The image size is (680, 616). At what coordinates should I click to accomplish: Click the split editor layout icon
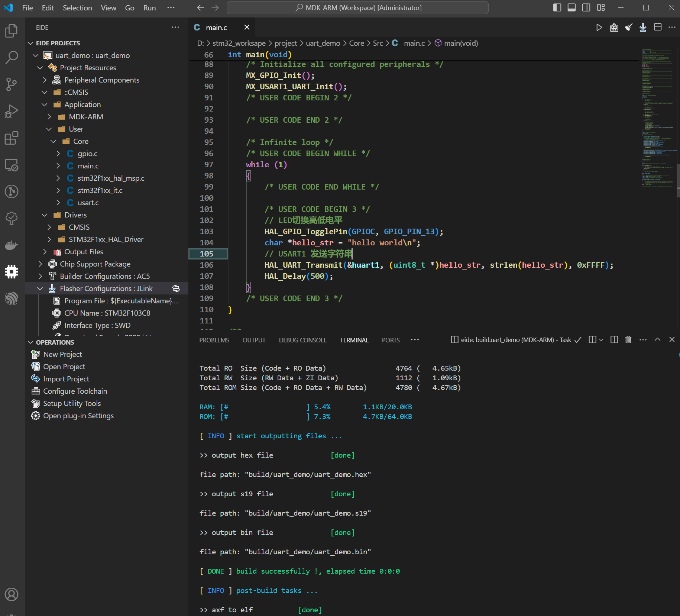(658, 28)
